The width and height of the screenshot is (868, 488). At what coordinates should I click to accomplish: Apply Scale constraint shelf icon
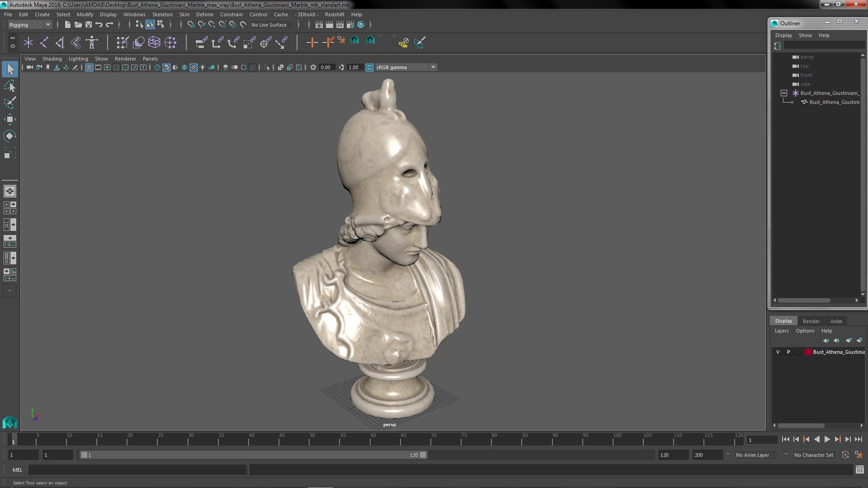(249, 42)
